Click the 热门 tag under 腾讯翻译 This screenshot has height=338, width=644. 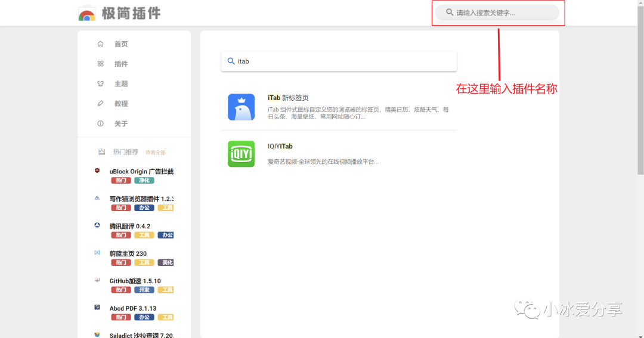[x=120, y=235]
